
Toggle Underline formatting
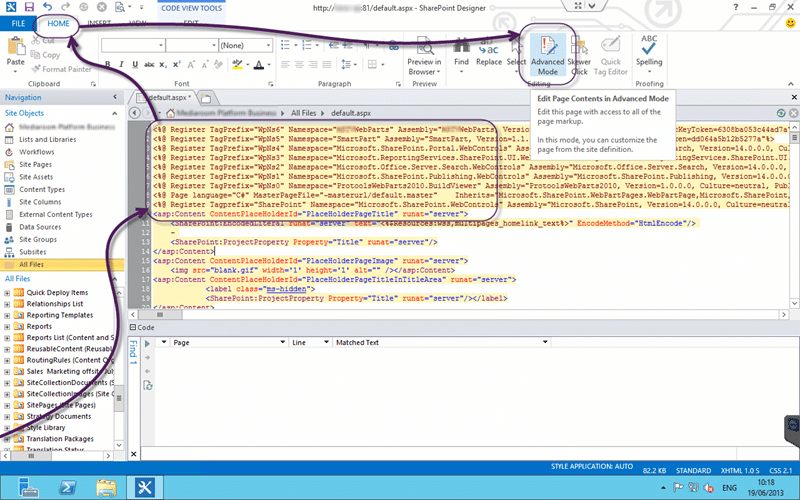(135, 64)
